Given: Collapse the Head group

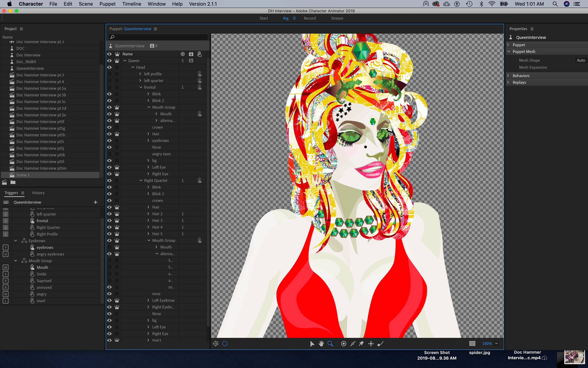Looking at the screenshot, I should pos(133,67).
